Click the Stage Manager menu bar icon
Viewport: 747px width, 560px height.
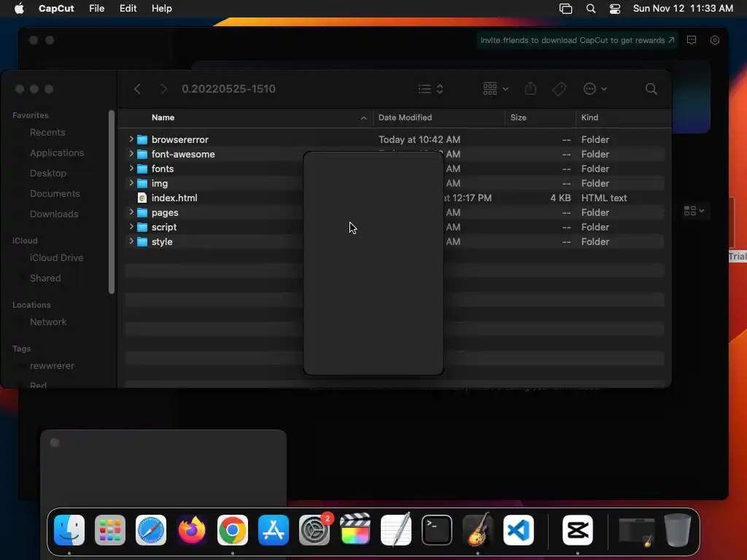565,9
